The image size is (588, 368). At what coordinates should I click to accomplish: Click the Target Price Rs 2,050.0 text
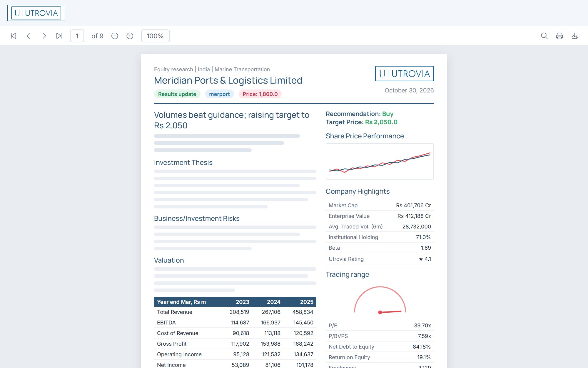click(x=361, y=122)
